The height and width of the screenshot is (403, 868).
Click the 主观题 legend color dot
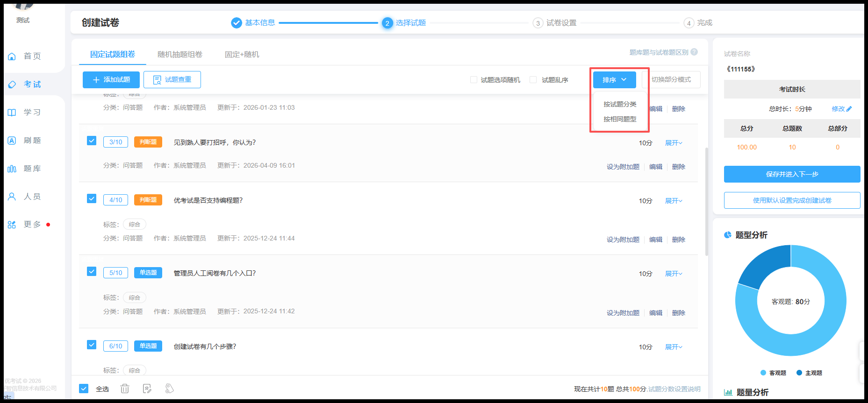pos(799,373)
